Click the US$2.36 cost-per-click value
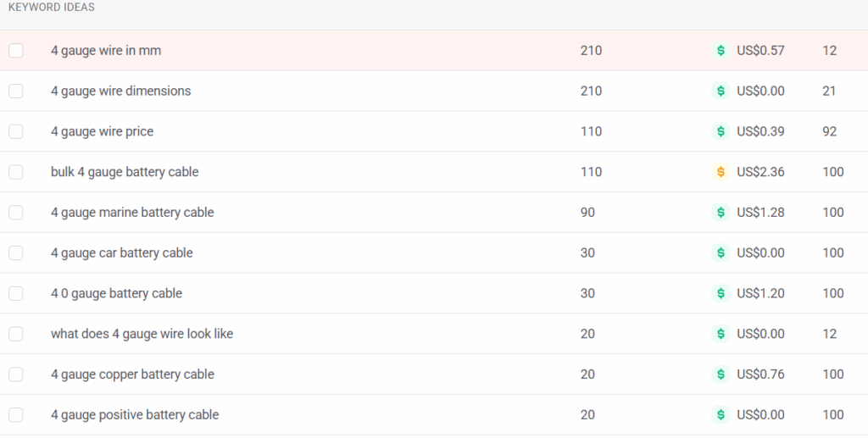This screenshot has height=438, width=868. tap(760, 172)
